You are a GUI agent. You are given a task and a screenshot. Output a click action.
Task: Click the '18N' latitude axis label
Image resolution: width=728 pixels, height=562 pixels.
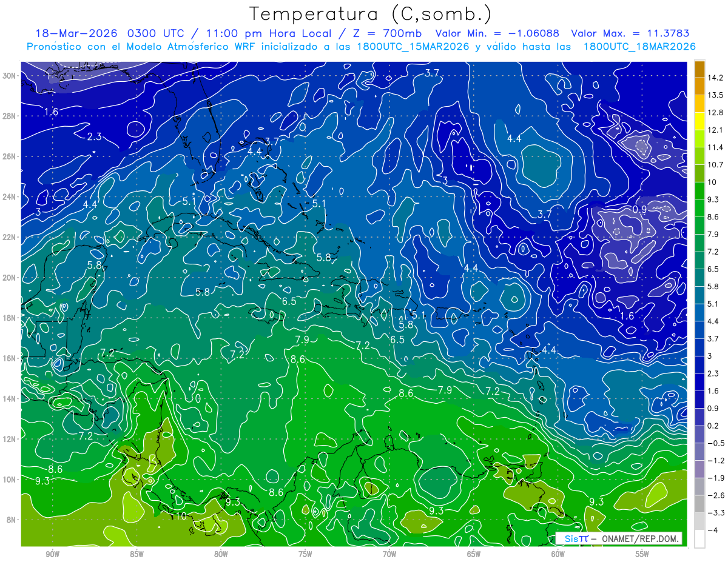(10, 318)
